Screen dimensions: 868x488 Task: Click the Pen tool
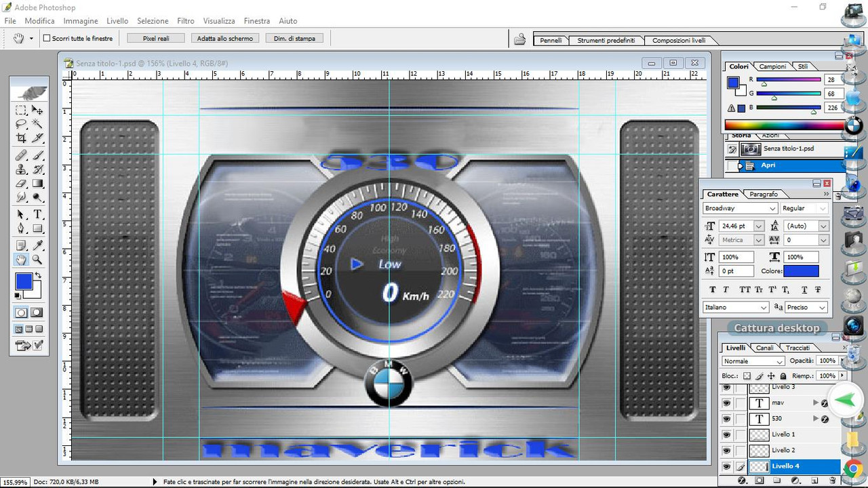(x=21, y=228)
